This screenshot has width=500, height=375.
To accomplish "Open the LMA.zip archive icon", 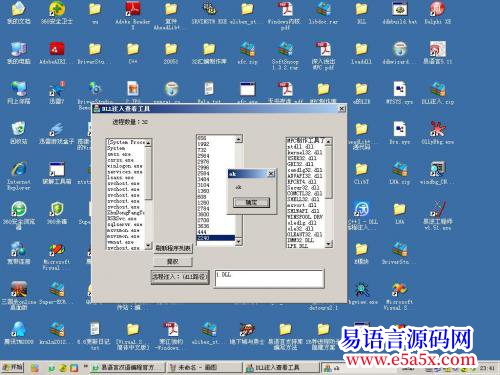I will click(x=399, y=173).
